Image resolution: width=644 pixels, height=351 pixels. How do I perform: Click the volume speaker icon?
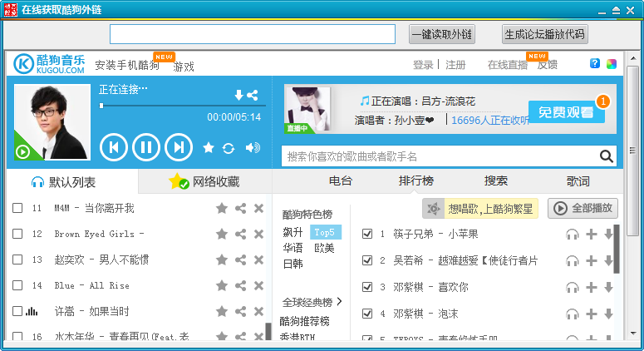[253, 147]
